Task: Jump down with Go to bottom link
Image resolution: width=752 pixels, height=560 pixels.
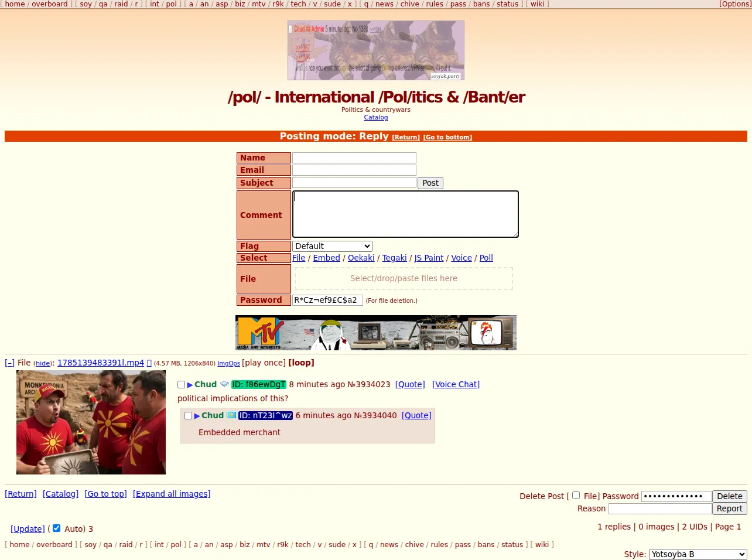Action: (x=447, y=138)
